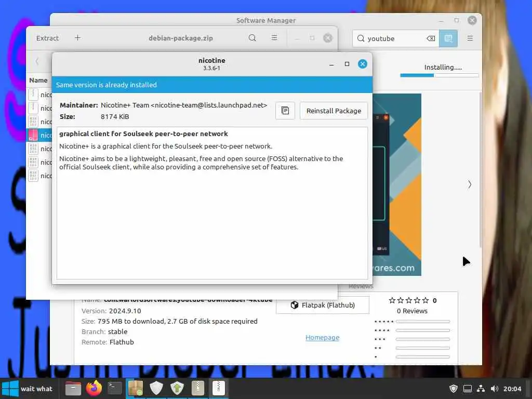Click the Name column header in the archive list
532x399 pixels.
click(38, 81)
